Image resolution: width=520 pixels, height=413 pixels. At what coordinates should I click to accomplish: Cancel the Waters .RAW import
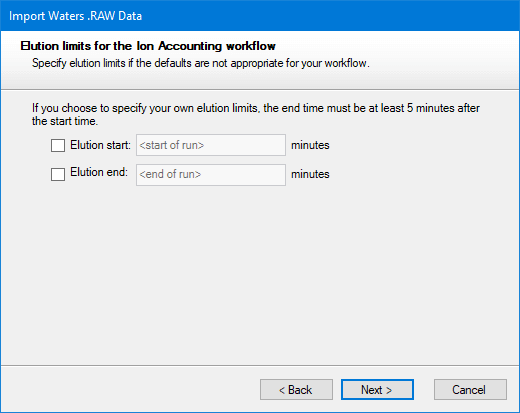(x=470, y=389)
